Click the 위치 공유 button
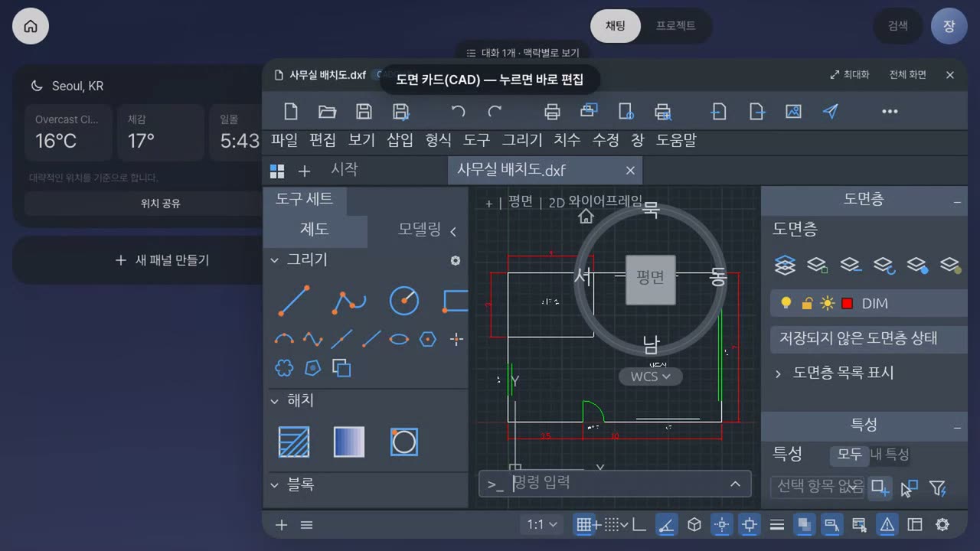The height and width of the screenshot is (551, 980). coord(161,204)
